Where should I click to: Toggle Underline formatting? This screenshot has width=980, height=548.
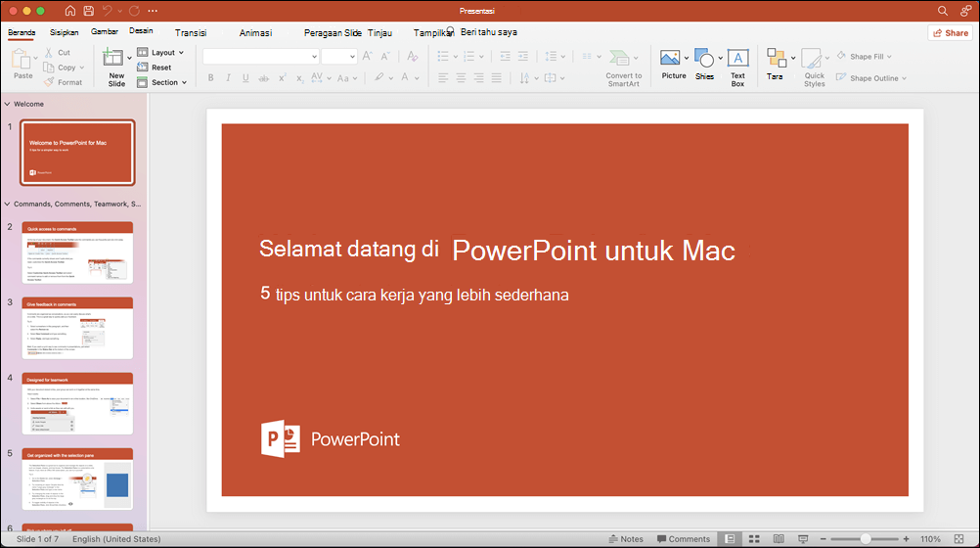pos(245,78)
